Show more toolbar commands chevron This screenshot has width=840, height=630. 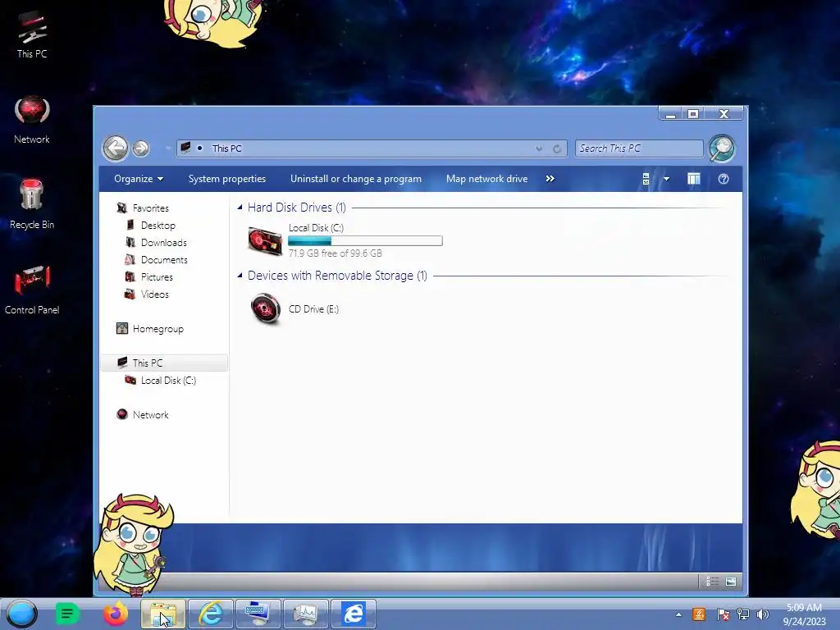coord(550,179)
